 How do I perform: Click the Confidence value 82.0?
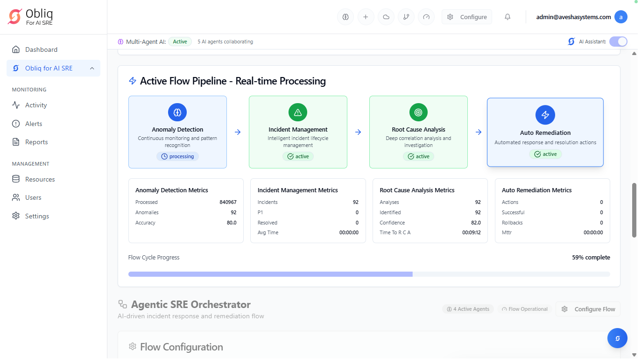476,223
